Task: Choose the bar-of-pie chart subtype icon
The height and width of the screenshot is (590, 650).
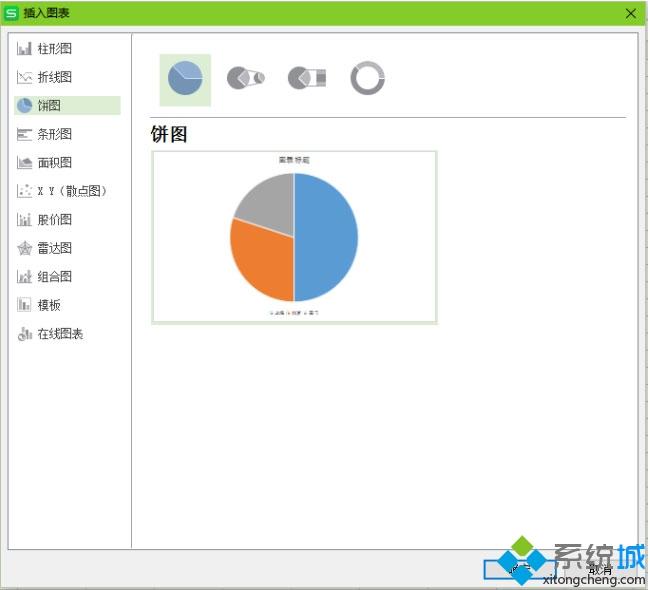Action: click(307, 78)
